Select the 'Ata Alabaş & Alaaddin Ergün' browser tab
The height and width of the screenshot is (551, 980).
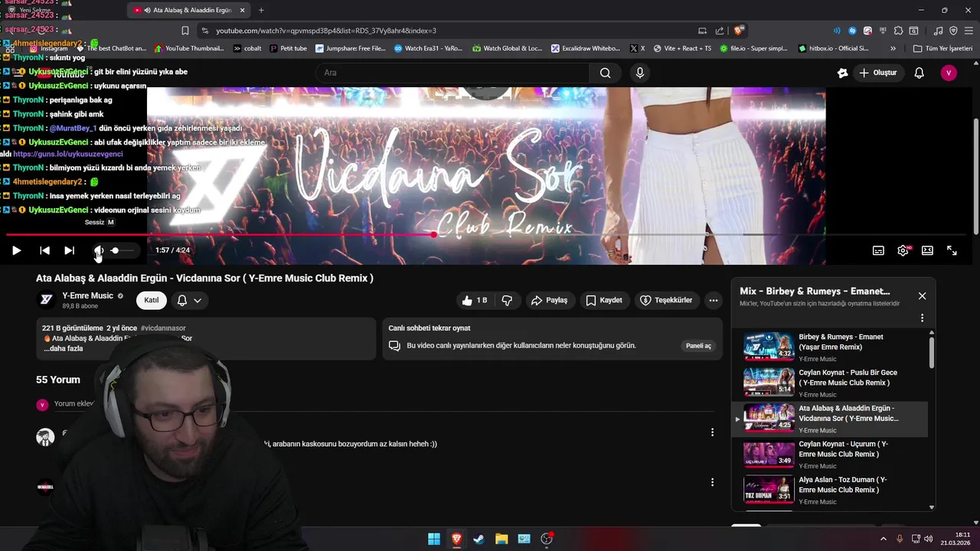point(189,10)
